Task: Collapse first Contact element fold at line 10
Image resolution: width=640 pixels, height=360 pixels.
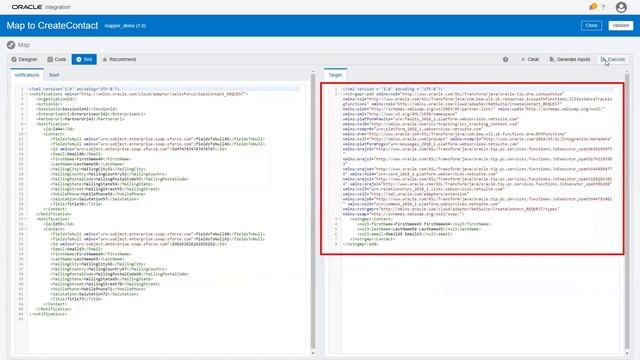Action: [26, 134]
